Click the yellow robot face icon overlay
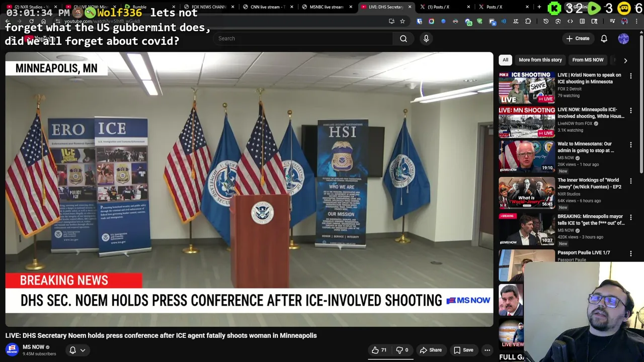The image size is (644, 362). click(624, 8)
